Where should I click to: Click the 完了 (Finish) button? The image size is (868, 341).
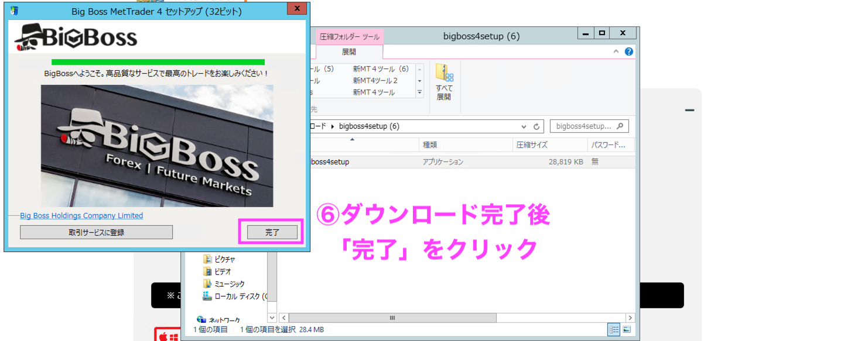click(272, 232)
